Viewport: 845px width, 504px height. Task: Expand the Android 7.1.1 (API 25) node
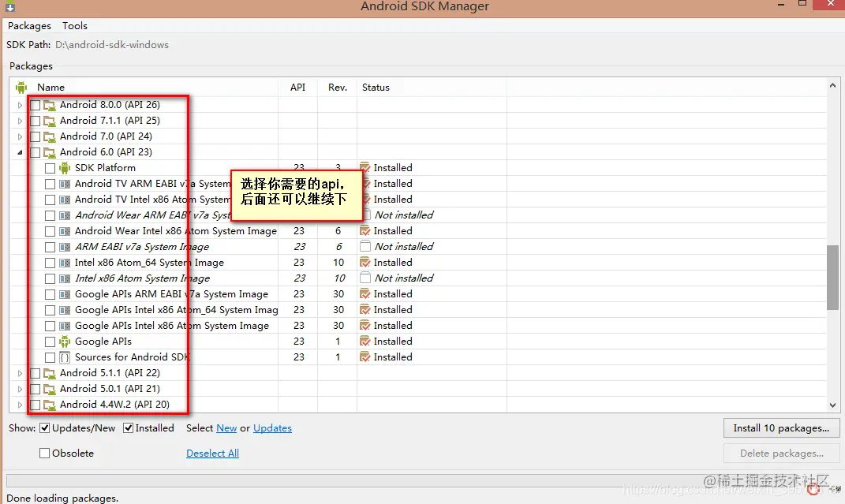20,121
